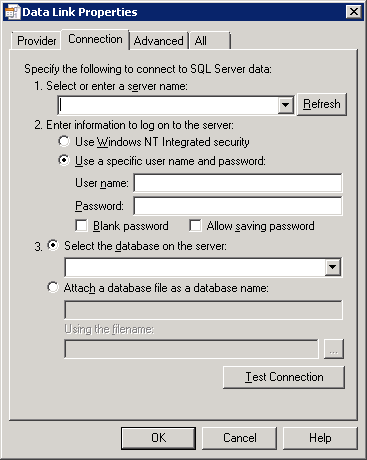
Task: Open the browse ellipsis button for filename
Action: click(333, 349)
